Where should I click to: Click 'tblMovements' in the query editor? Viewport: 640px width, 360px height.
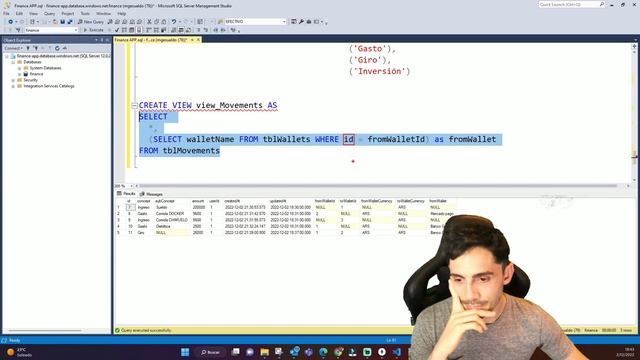tap(191, 151)
